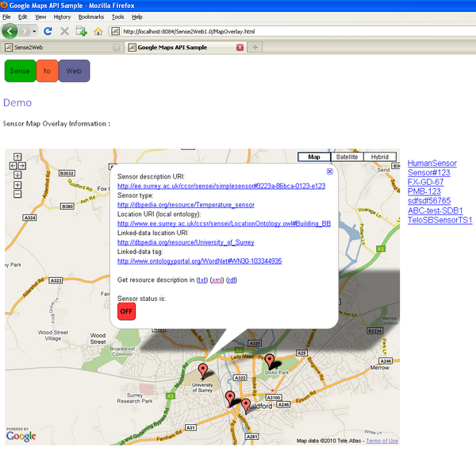Click the green Sense button
Screen dimensions: 476x455
pos(20,71)
